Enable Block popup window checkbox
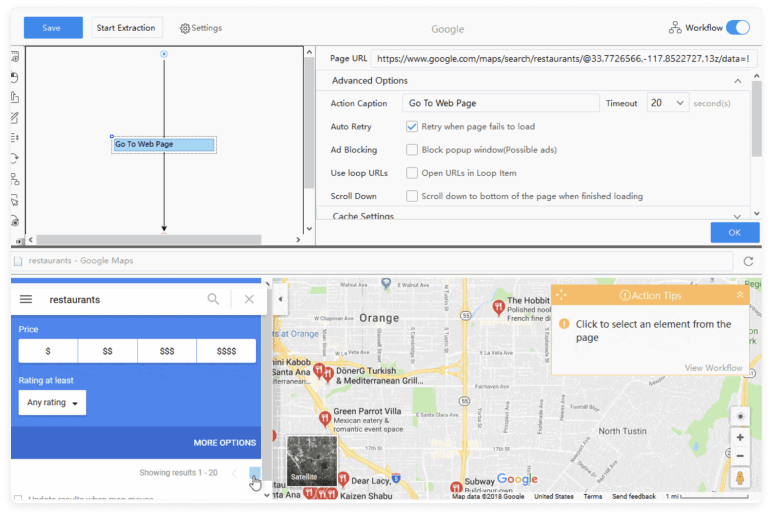Viewport: 771px width, 516px height. pyautogui.click(x=412, y=150)
